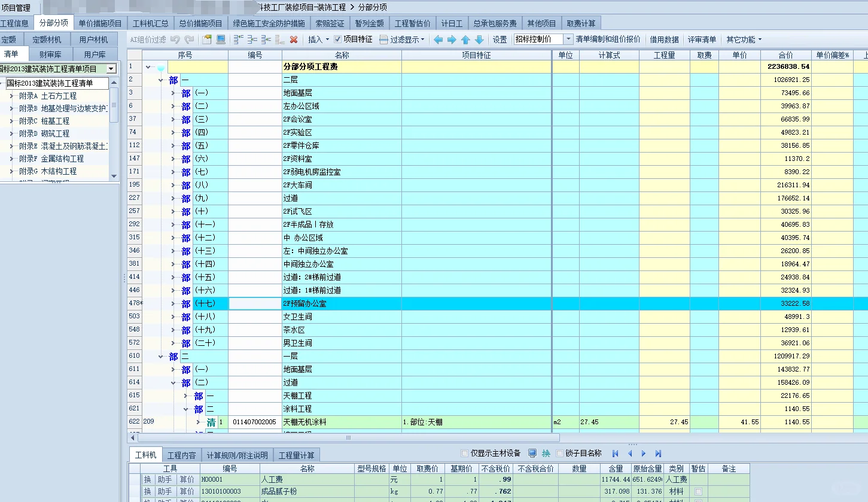Collapse the 涂料工程 tree row
Viewport: 868px width, 502px height.
[x=185, y=409]
